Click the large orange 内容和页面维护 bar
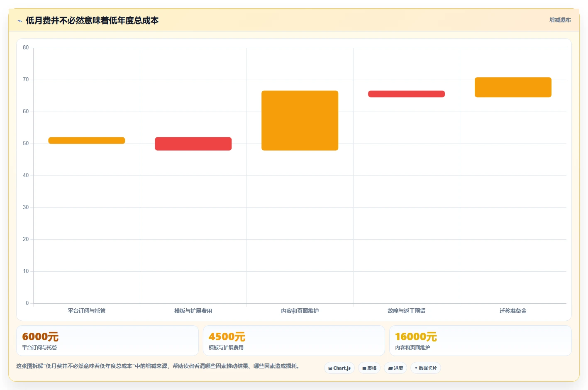Image resolution: width=588 pixels, height=390 pixels. 300,121
